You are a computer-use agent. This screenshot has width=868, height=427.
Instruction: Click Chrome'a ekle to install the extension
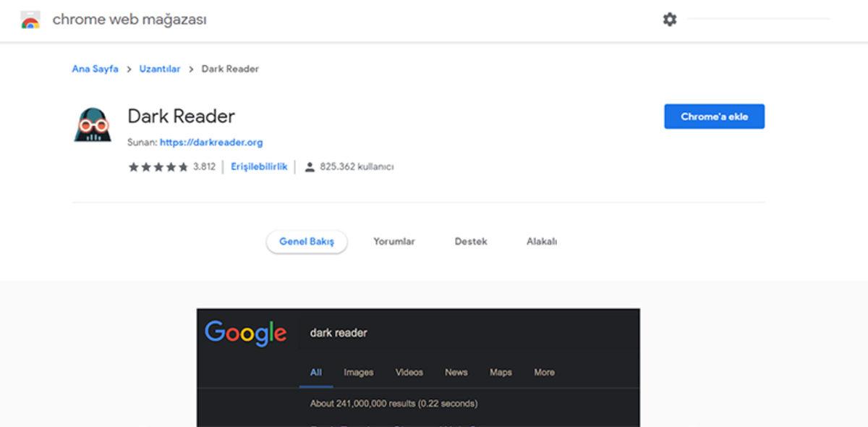pyautogui.click(x=714, y=116)
